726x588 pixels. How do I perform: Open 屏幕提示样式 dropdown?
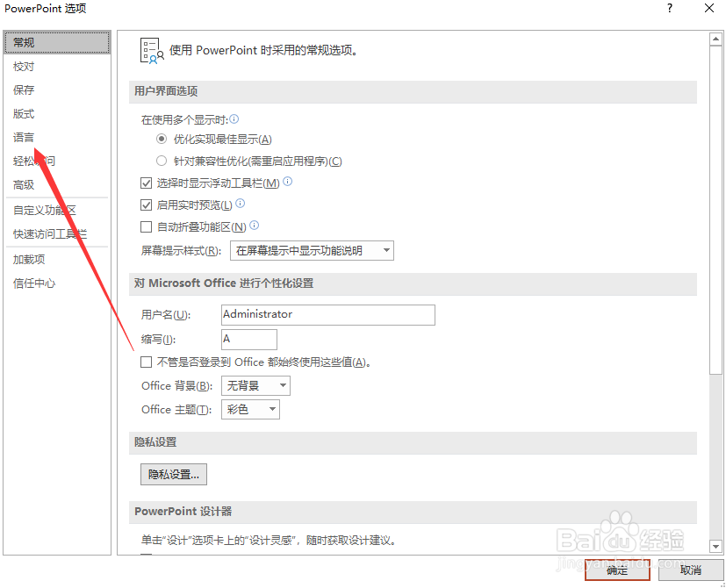click(312, 250)
